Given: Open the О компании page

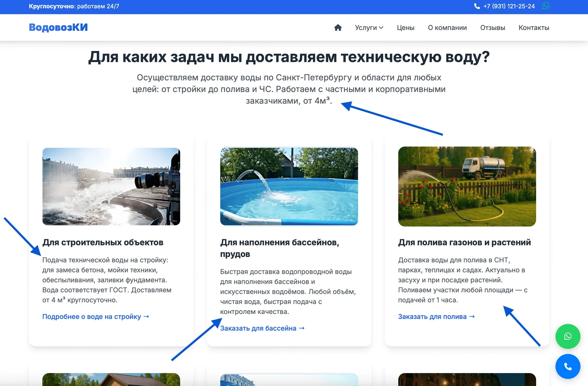Looking at the screenshot, I should (x=447, y=28).
